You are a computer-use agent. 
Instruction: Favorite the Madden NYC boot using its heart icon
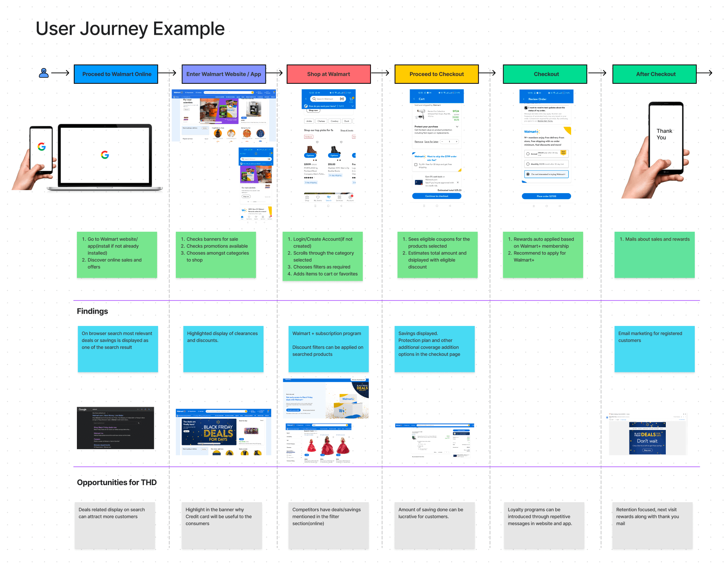click(x=341, y=142)
